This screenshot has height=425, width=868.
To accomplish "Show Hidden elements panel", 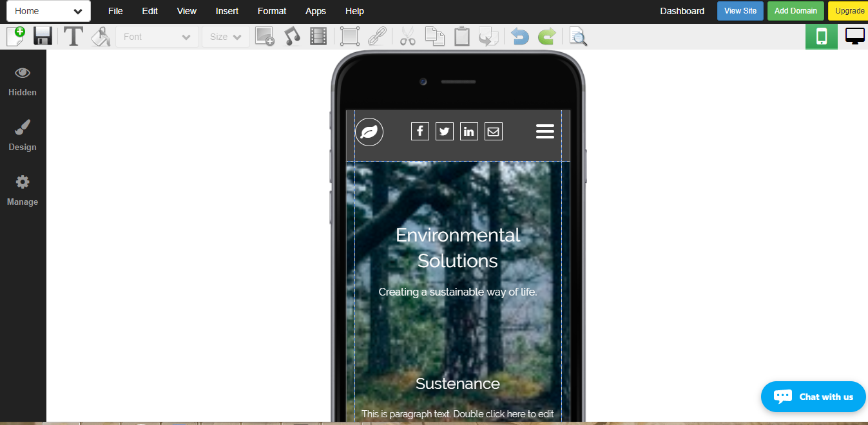I will (23, 81).
